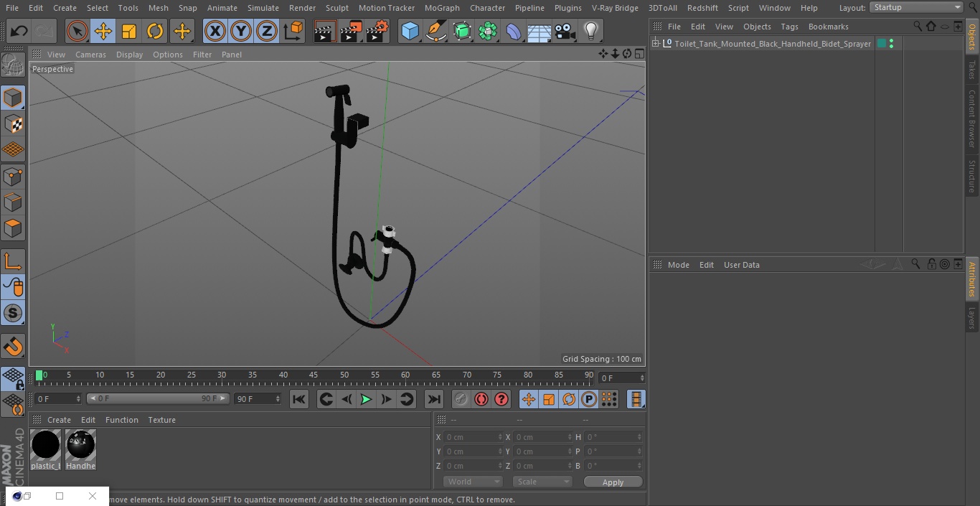Open the Scale mode dropdown
Screen dimensions: 980x506
coord(542,482)
